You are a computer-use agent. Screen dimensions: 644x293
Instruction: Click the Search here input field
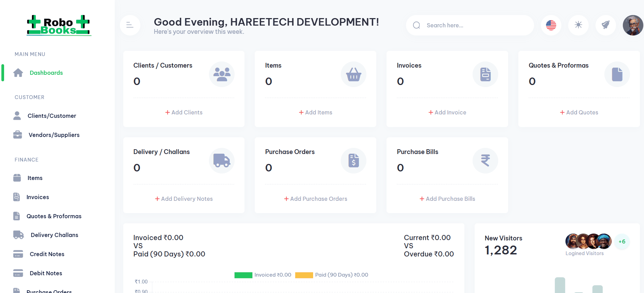[x=475, y=25]
